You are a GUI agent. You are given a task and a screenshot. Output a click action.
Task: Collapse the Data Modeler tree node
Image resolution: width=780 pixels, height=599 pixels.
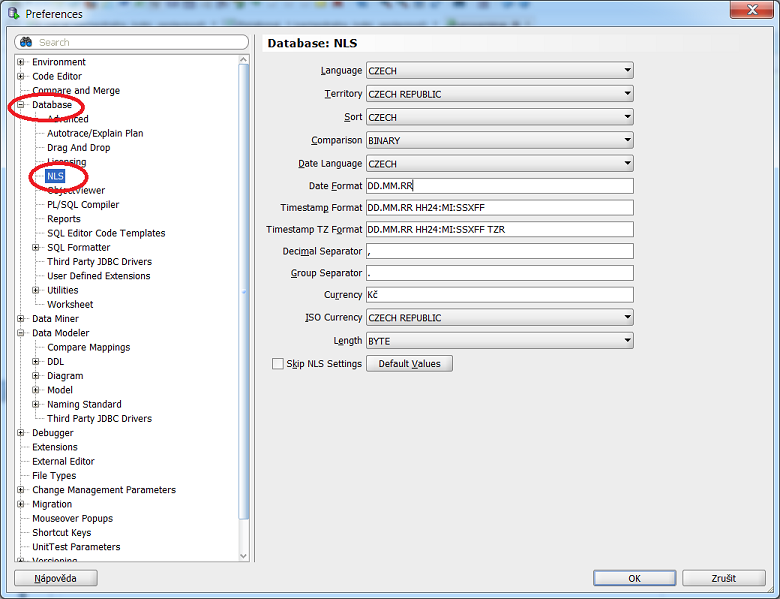[x=21, y=333]
